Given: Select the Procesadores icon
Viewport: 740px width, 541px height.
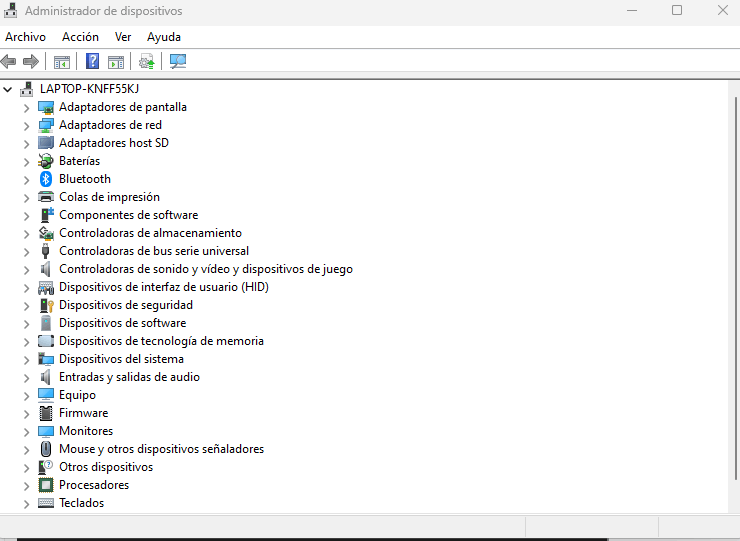Looking at the screenshot, I should (x=46, y=485).
